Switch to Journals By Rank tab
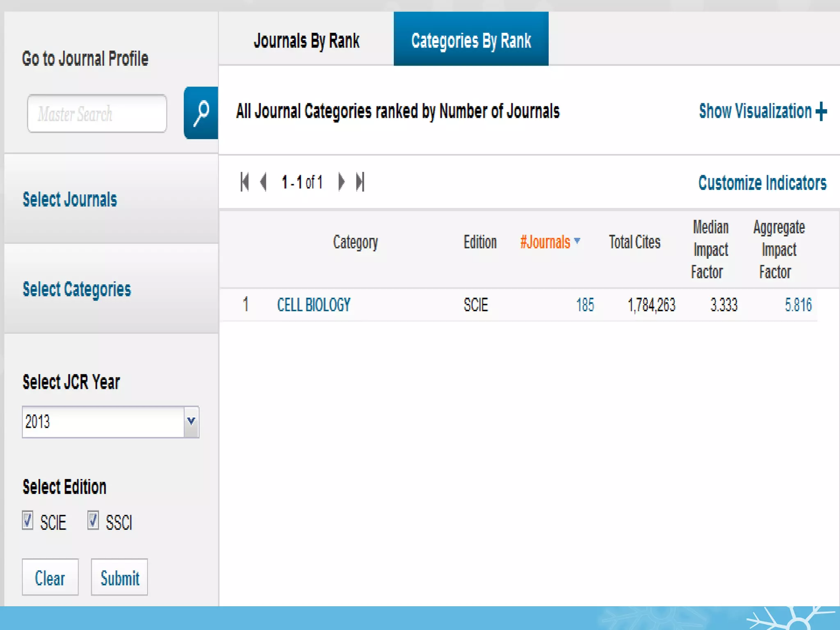 coord(306,41)
